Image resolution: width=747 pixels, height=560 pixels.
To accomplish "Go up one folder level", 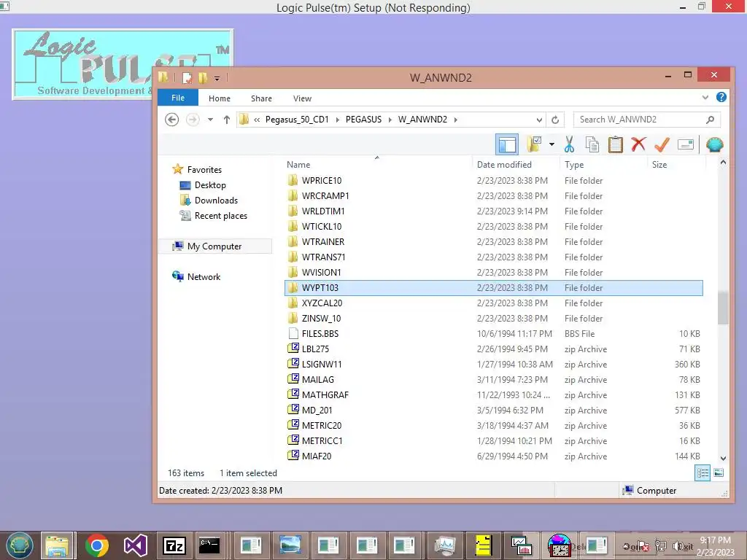I will click(x=227, y=120).
